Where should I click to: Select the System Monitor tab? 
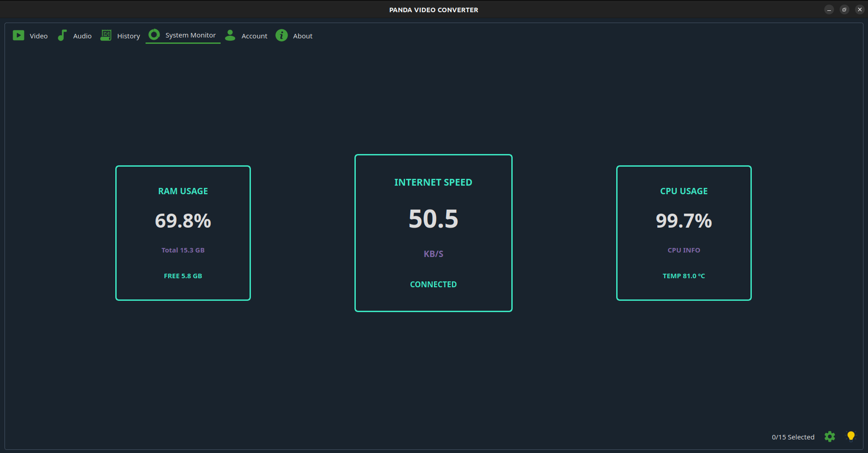point(183,35)
